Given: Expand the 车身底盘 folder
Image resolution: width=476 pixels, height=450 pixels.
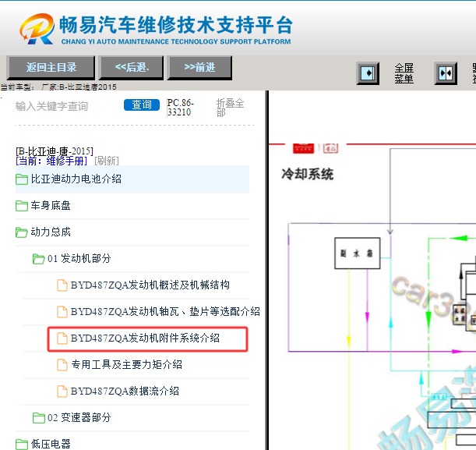Looking at the screenshot, I should point(51,206).
